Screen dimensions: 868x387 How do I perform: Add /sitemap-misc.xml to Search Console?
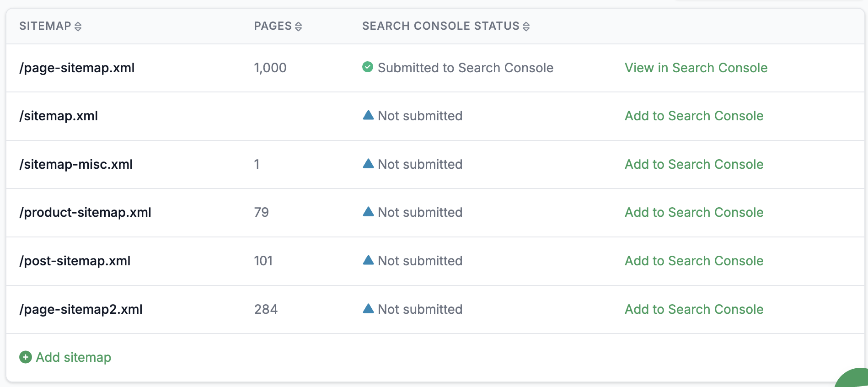tap(694, 164)
